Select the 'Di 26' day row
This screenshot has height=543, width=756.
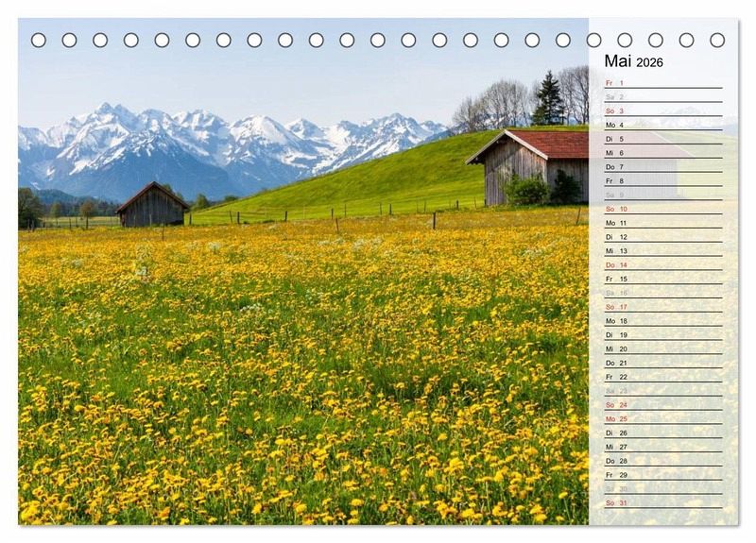pyautogui.click(x=663, y=433)
